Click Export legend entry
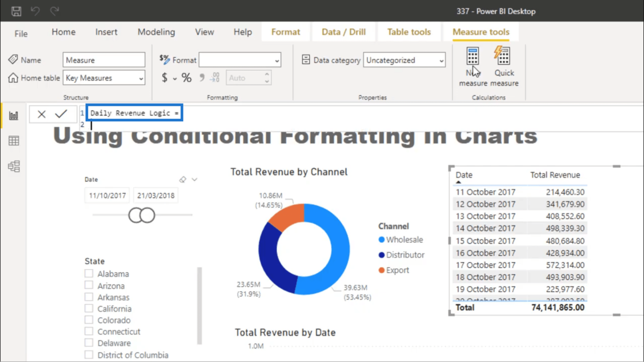 tap(394, 270)
